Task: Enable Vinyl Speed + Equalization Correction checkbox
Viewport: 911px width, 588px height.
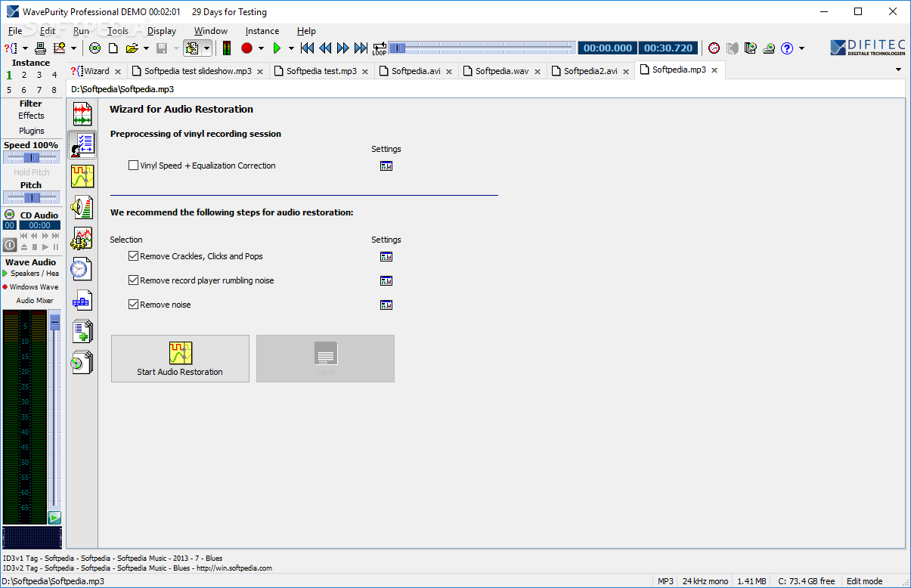Action: (x=134, y=166)
